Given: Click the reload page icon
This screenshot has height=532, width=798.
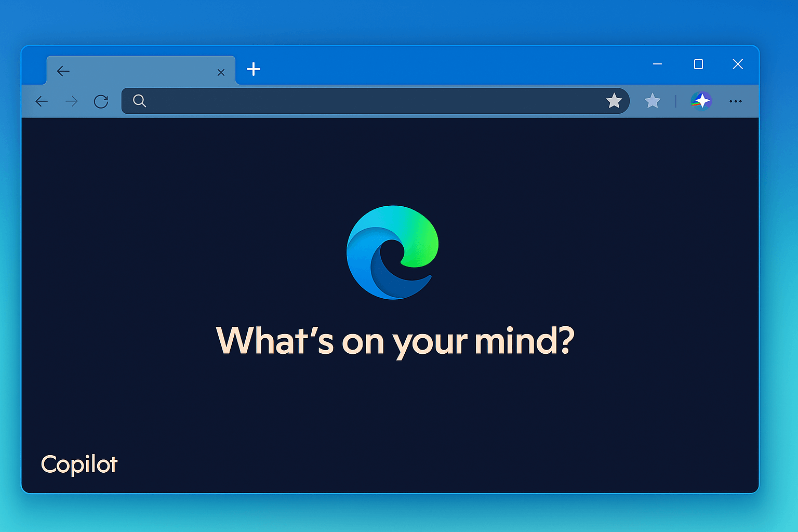Looking at the screenshot, I should 101,101.
